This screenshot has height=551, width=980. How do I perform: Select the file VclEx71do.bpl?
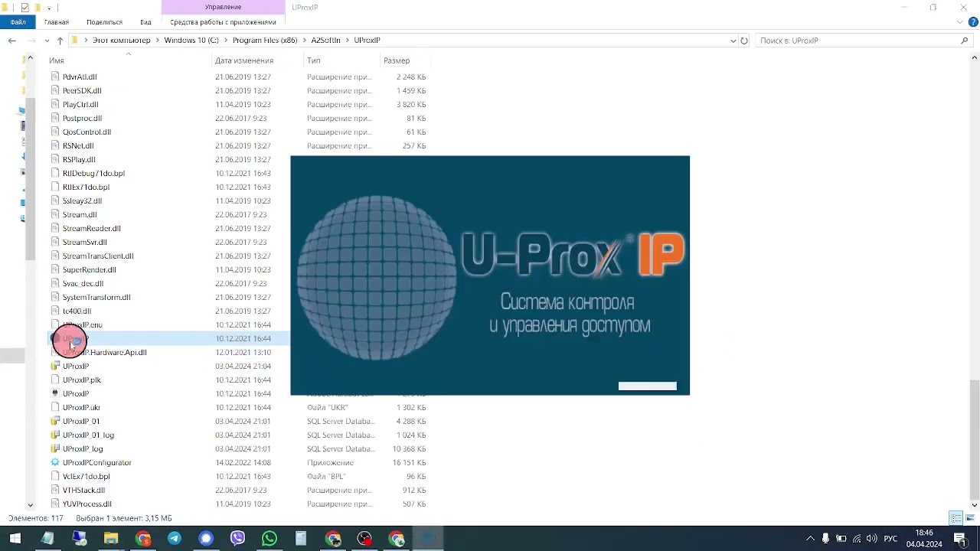[x=87, y=476]
